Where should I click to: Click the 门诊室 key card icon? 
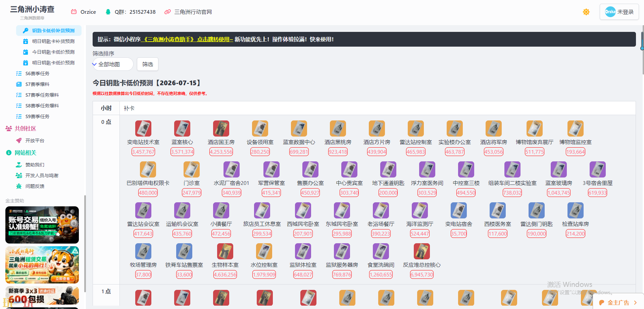[x=192, y=169]
